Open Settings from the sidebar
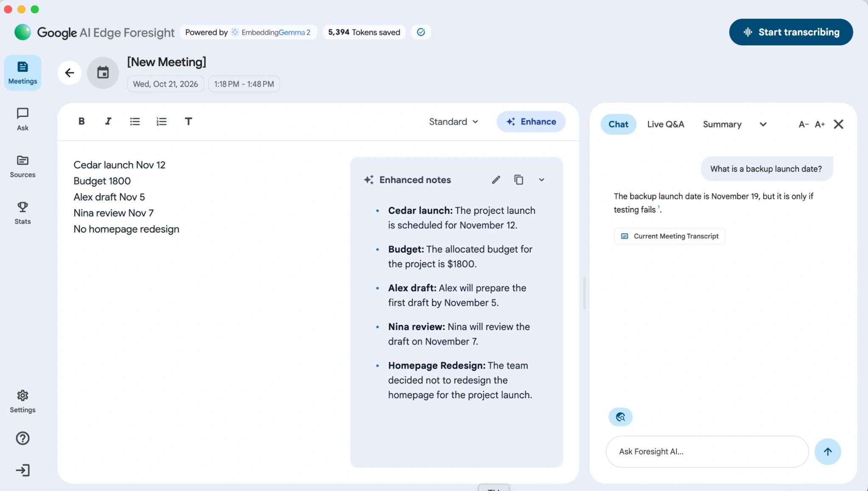 tap(22, 401)
